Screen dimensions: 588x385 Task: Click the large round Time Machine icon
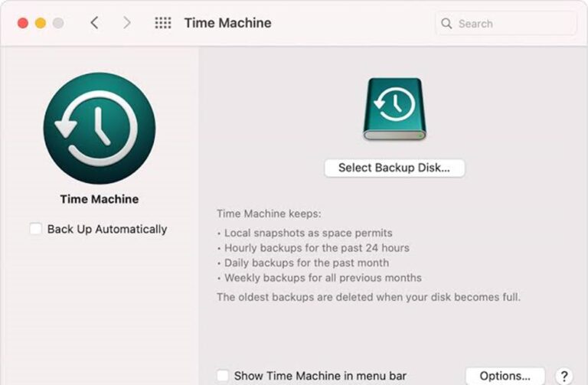click(x=100, y=129)
